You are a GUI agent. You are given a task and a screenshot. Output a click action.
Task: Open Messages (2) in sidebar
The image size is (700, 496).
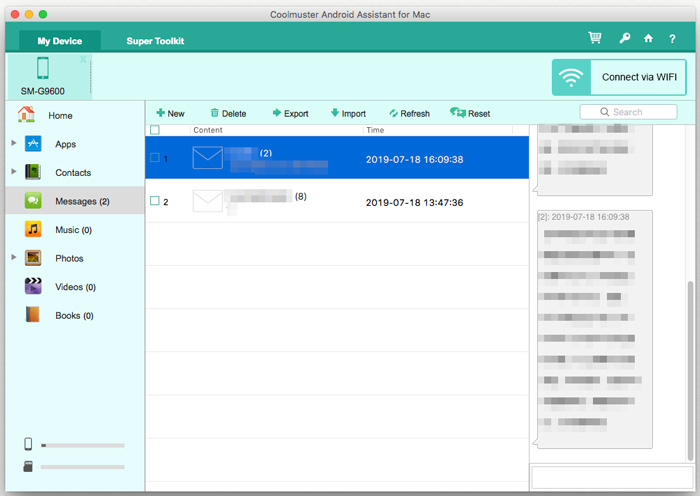tap(75, 201)
